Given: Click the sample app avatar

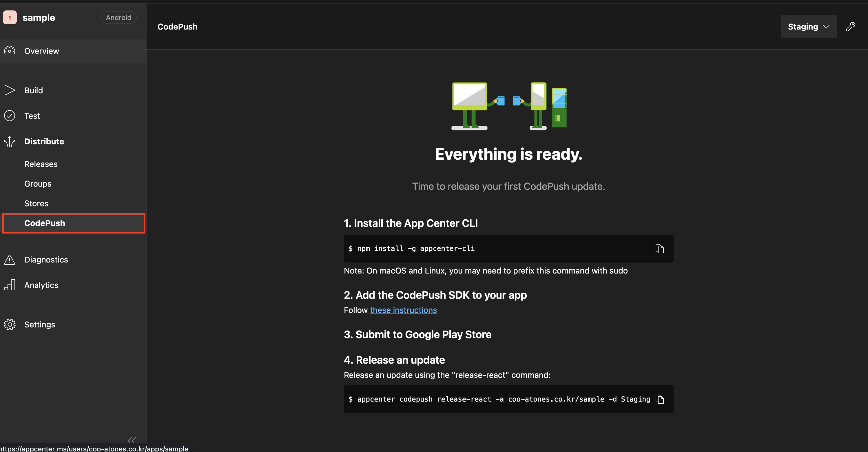Looking at the screenshot, I should [10, 17].
